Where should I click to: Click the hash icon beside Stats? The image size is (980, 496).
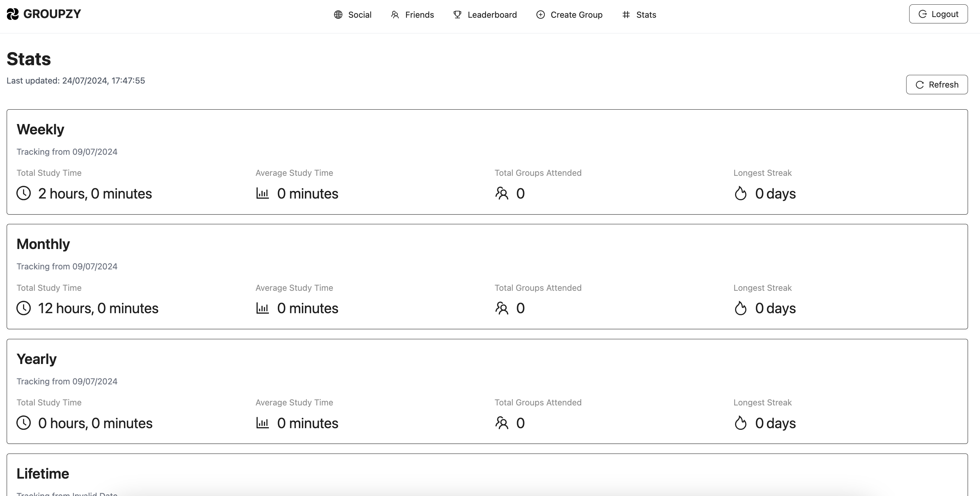tap(626, 15)
